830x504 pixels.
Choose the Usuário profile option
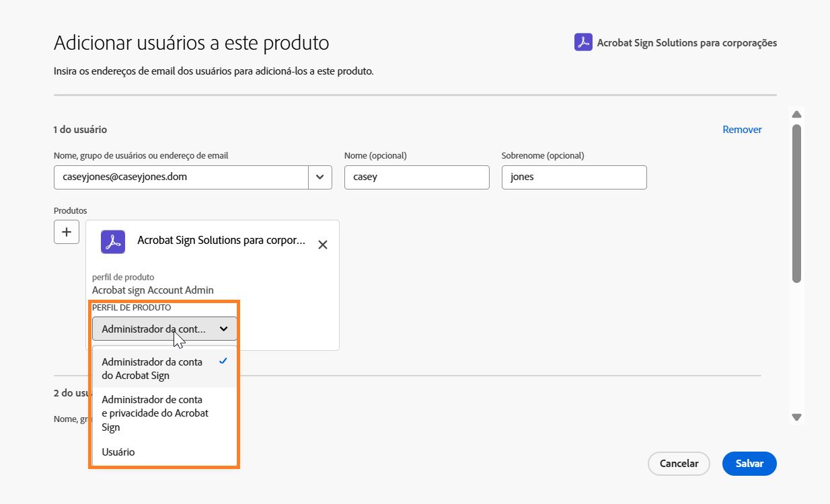click(118, 452)
